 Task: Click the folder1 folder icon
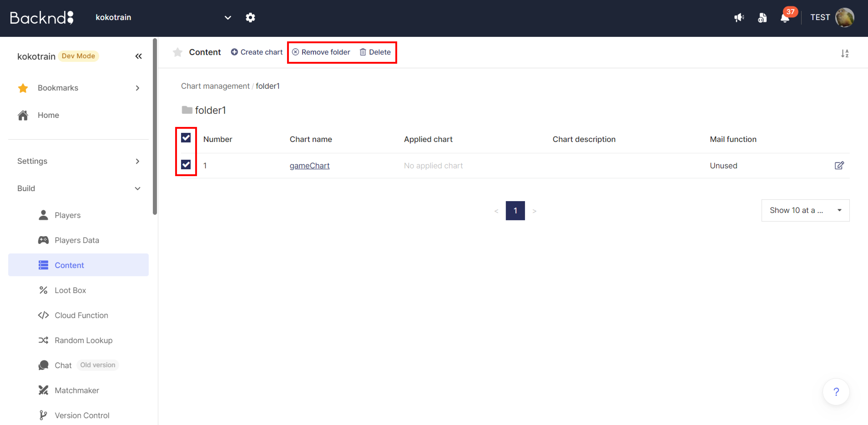[x=187, y=110]
